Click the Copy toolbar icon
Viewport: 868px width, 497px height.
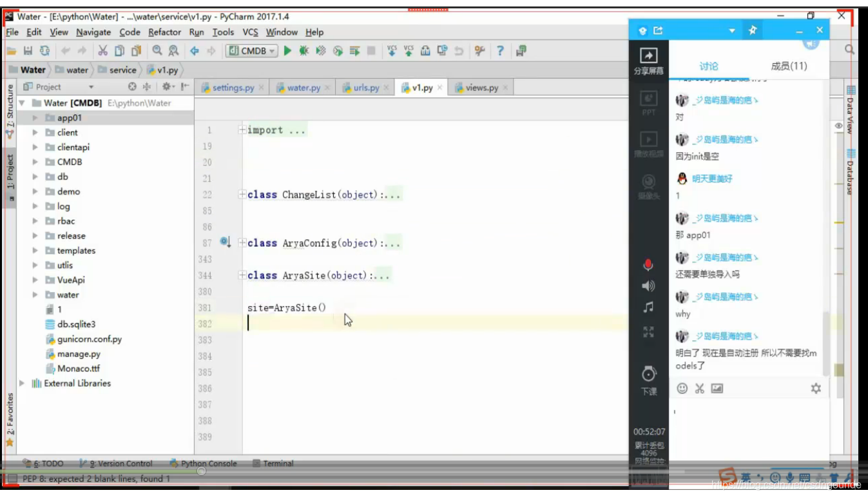[119, 51]
